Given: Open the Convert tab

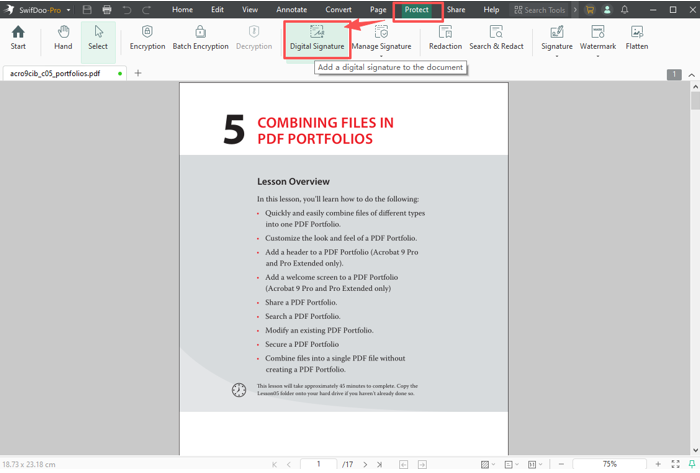Looking at the screenshot, I should point(338,9).
